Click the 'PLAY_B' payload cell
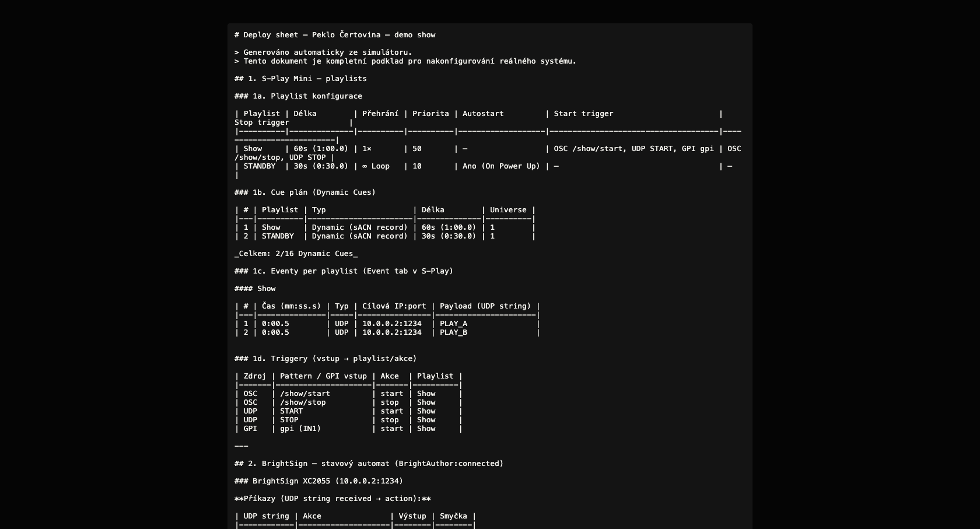Image resolution: width=980 pixels, height=529 pixels. coord(453,332)
